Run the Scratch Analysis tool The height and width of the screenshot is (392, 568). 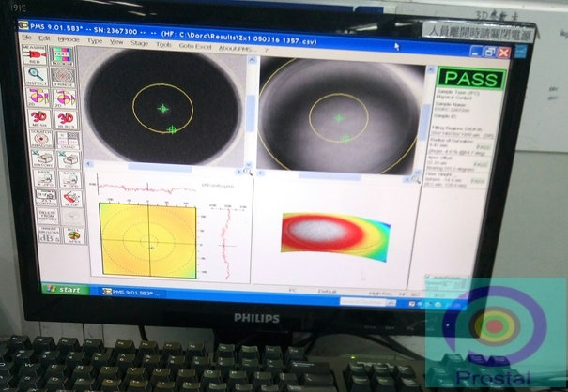(x=41, y=139)
